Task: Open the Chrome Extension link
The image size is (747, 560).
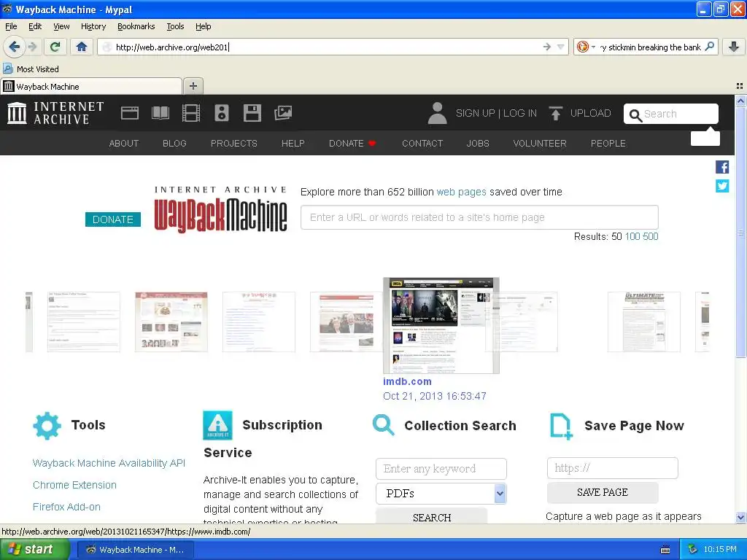Action: 74,485
